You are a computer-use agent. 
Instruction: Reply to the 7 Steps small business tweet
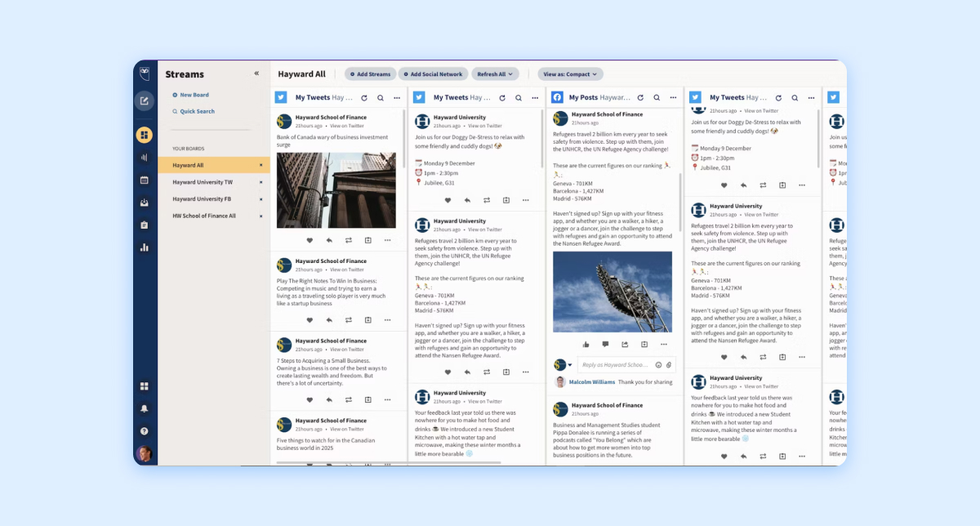tap(329, 400)
